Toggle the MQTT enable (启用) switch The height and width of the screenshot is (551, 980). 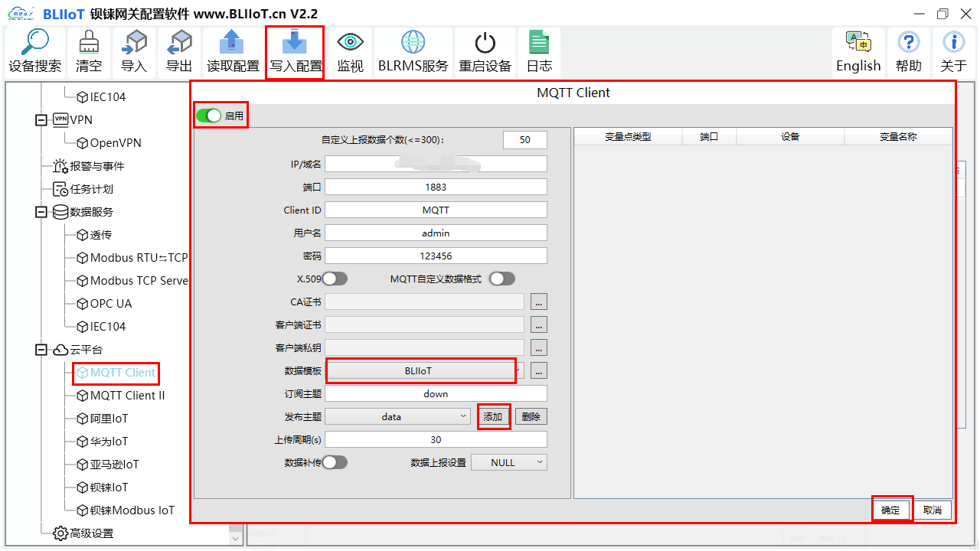pyautogui.click(x=208, y=116)
